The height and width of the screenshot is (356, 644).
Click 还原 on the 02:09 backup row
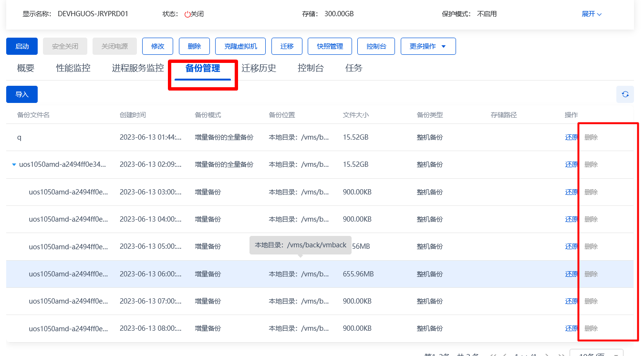[571, 164]
